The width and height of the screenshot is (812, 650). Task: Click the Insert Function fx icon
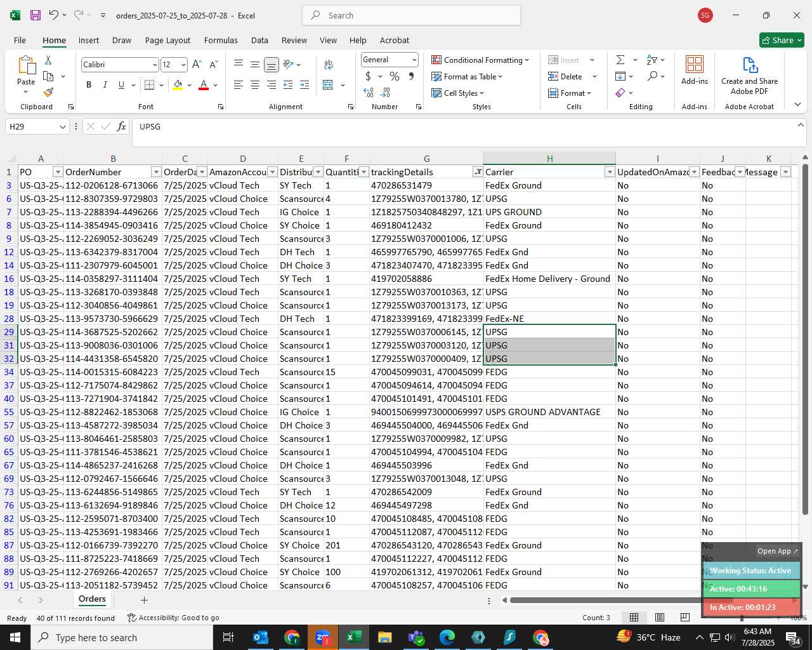pos(121,127)
